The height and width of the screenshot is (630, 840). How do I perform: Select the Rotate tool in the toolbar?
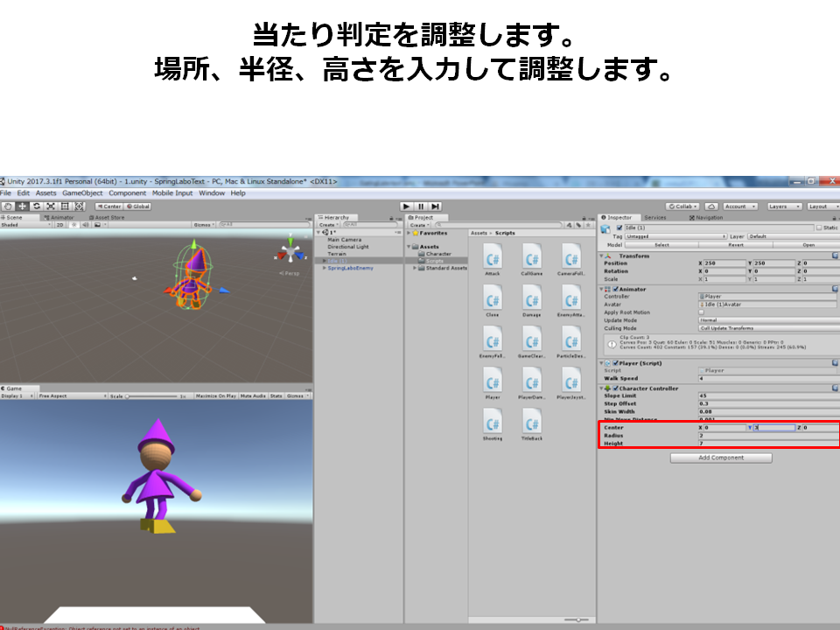[x=37, y=206]
